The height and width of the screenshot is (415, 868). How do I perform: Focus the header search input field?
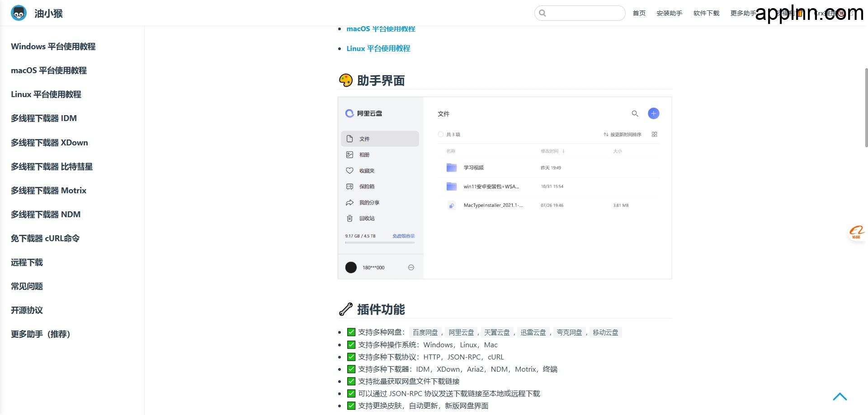point(580,13)
